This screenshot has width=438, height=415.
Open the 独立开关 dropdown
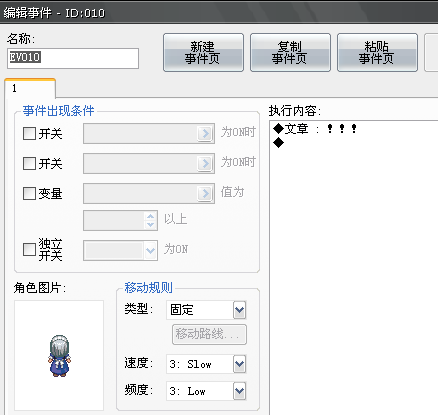pos(151,250)
